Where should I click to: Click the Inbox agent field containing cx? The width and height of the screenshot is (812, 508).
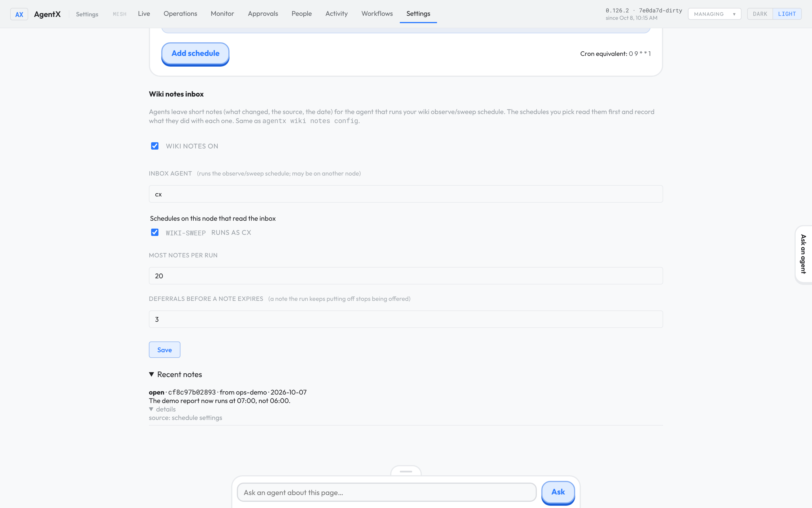(x=406, y=194)
